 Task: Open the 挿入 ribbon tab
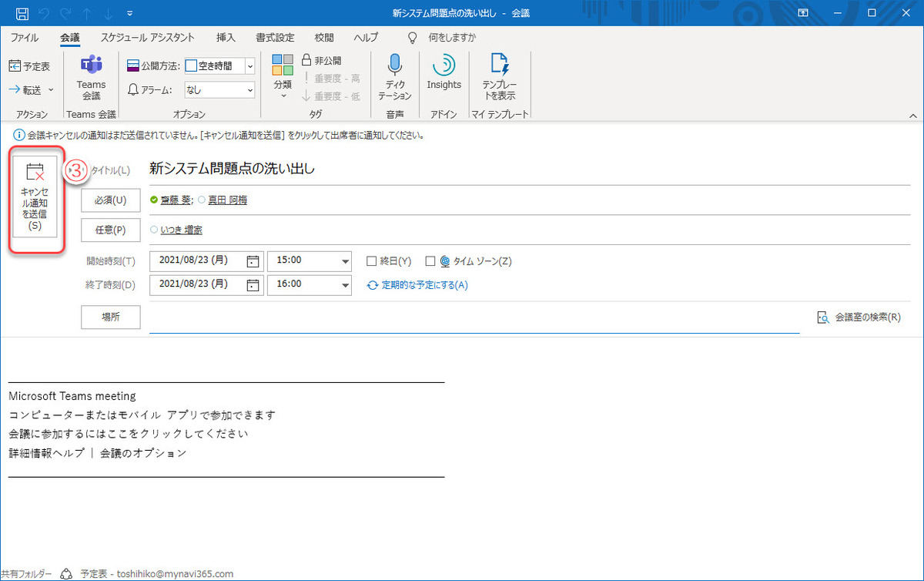click(x=226, y=37)
